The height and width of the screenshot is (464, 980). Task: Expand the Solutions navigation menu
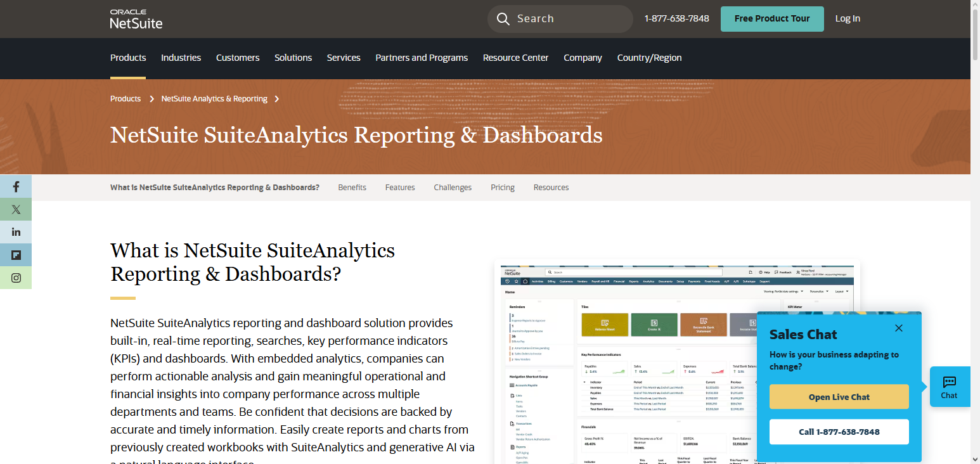(x=293, y=58)
